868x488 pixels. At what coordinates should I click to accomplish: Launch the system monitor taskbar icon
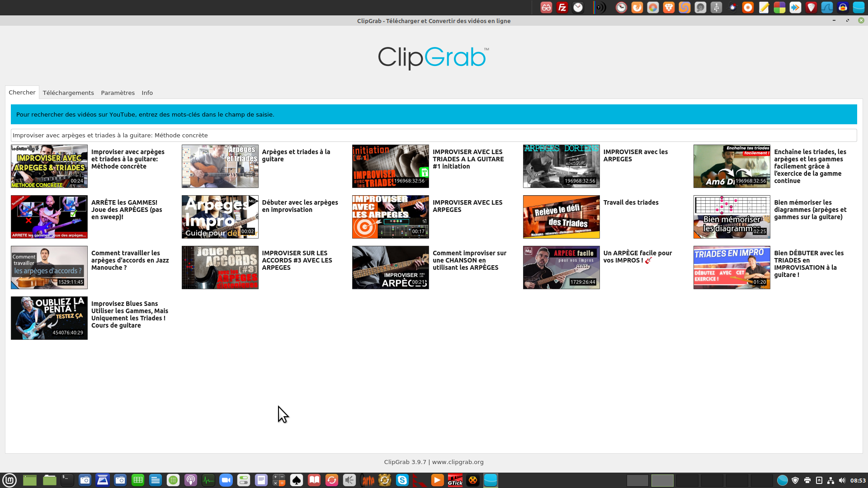pos(208,480)
